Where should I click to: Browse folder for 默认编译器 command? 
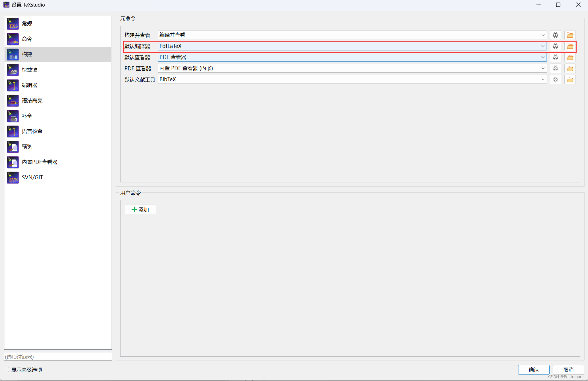[570, 46]
